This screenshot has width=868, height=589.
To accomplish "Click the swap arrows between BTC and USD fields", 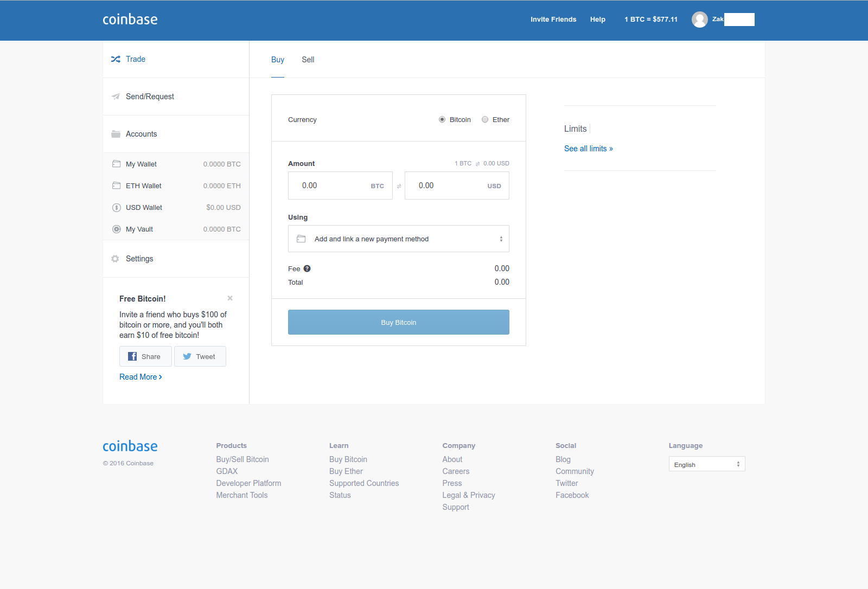I will [399, 186].
